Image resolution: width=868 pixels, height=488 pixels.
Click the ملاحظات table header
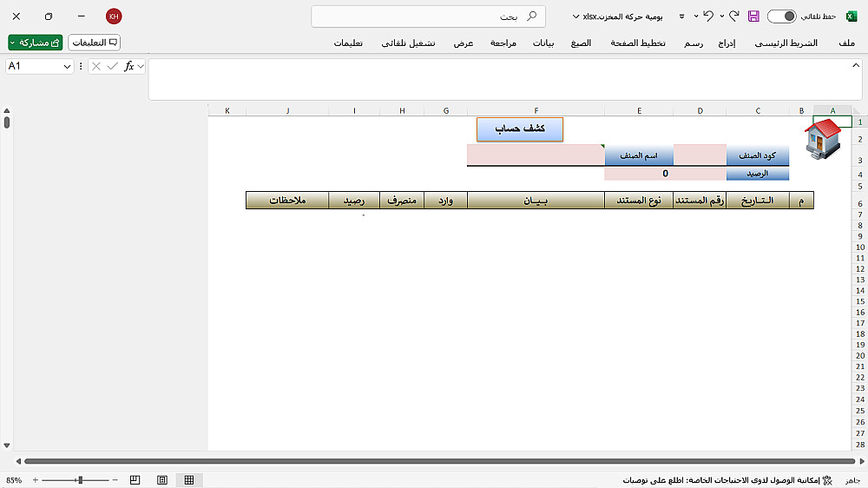[x=287, y=201]
